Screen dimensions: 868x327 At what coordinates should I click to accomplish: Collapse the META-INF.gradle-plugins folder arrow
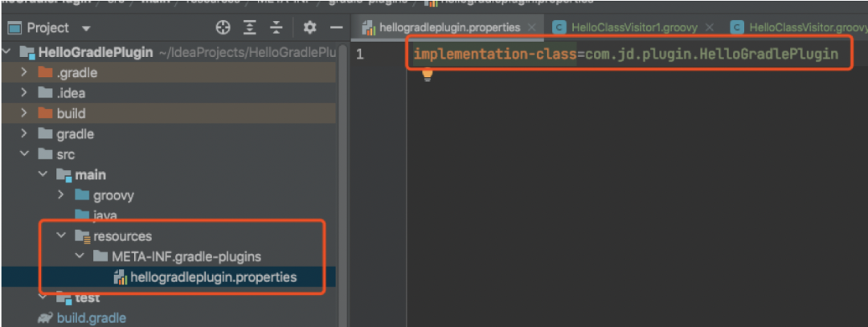(x=80, y=256)
